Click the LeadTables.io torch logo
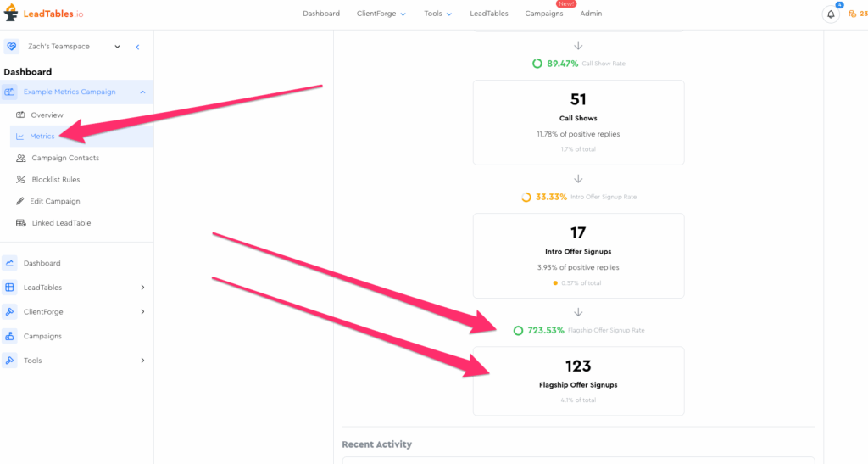 pos(11,14)
